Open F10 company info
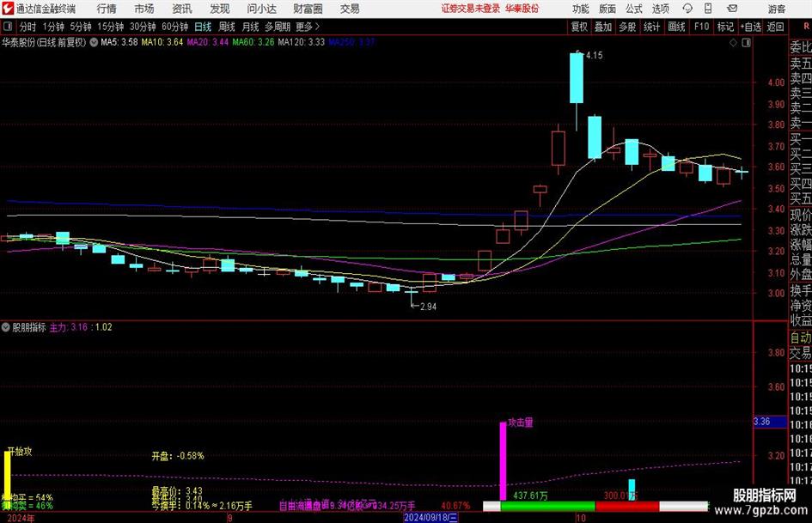 tap(701, 27)
